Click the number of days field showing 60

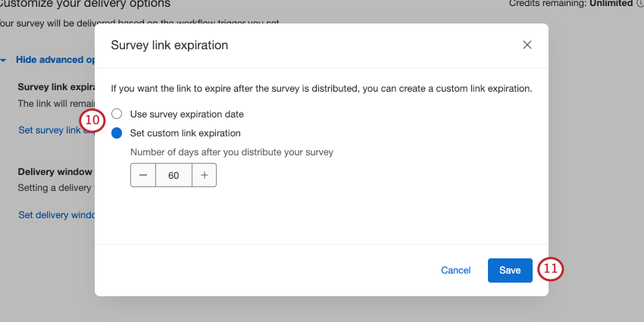click(174, 175)
